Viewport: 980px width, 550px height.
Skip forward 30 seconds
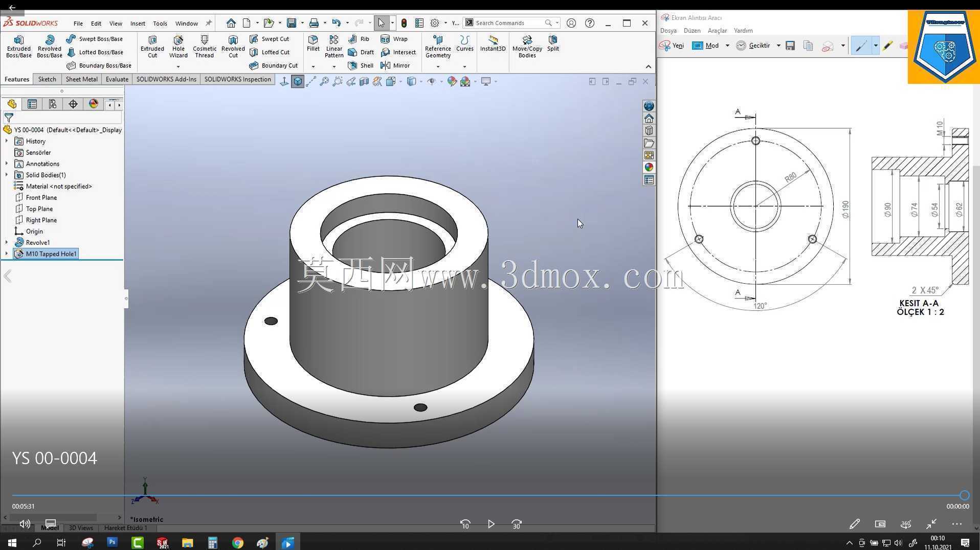[x=517, y=524]
